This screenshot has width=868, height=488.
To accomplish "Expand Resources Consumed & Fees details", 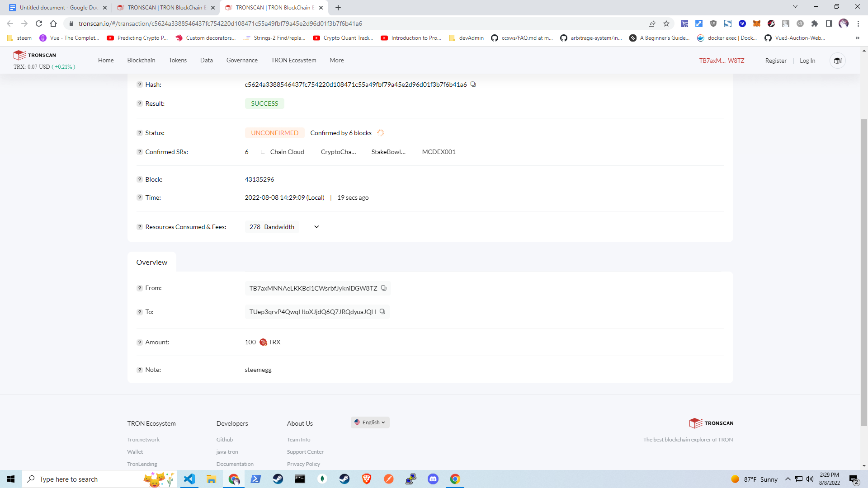I will 316,227.
